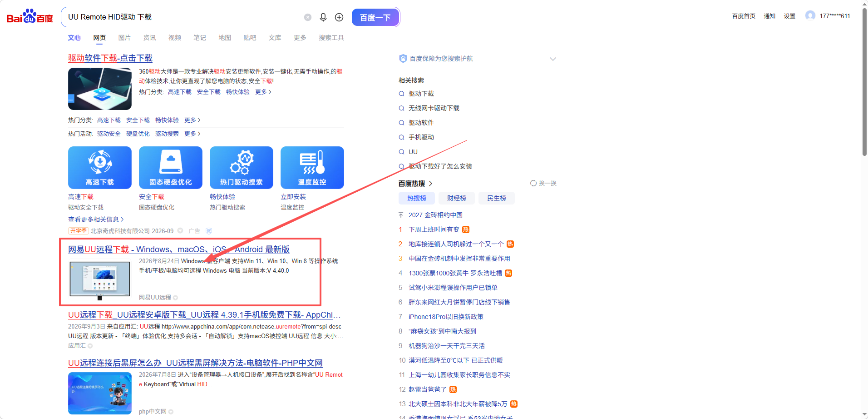Expand 更多 in 热门分类 row
Viewport: 868px width, 419px height.
[192, 120]
